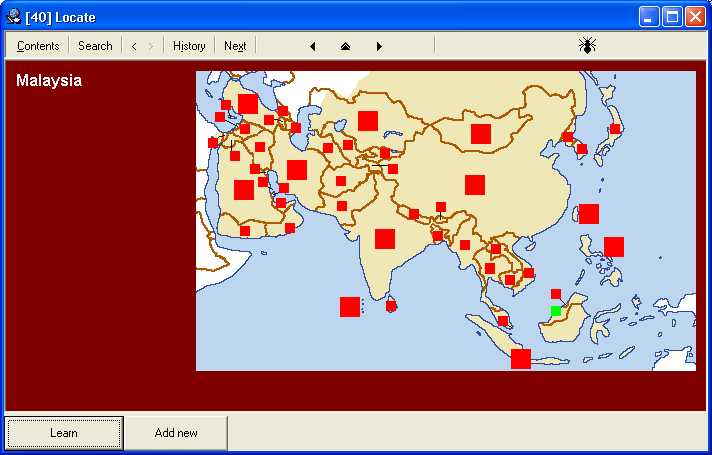The width and height of the screenshot is (712, 455).
Task: Click the large red marker on Mongolia
Action: [x=481, y=134]
